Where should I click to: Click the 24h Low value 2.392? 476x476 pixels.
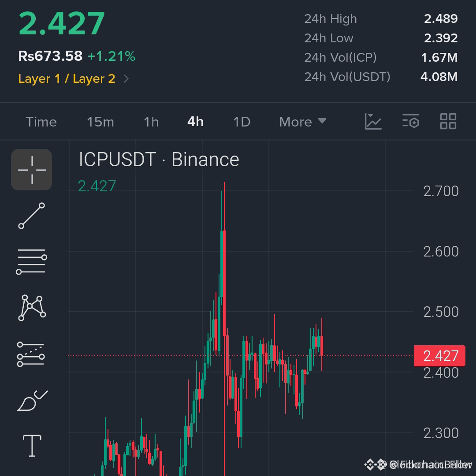click(441, 38)
